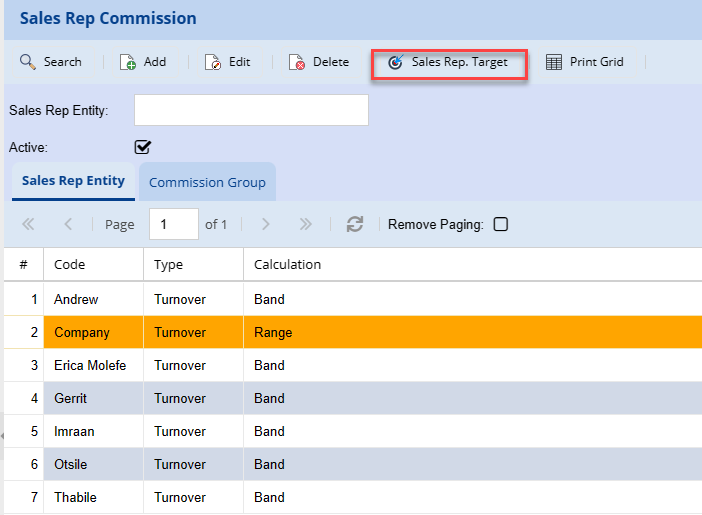Switch to the Commission Group tab
702x515 pixels.
click(x=207, y=182)
